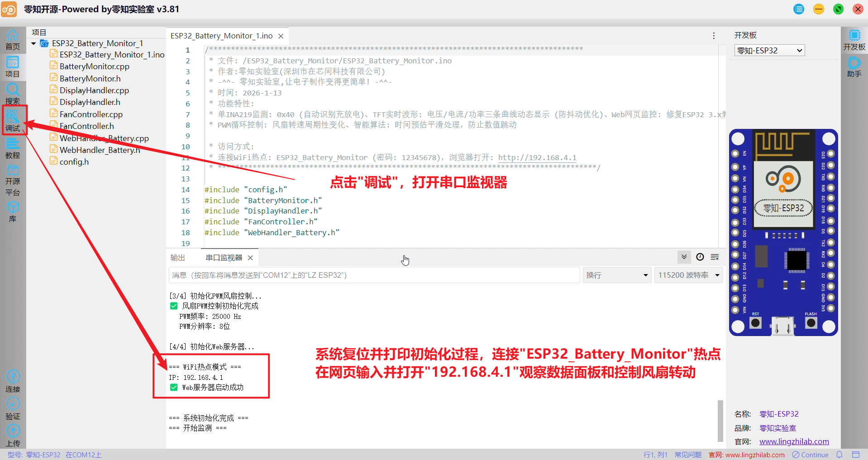Click the 型号: 零知-ESP32 在COM12上 status text

point(54,455)
